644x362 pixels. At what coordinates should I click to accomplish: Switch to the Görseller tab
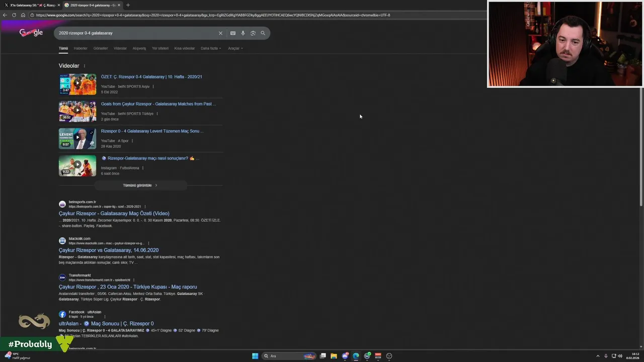[x=101, y=48]
